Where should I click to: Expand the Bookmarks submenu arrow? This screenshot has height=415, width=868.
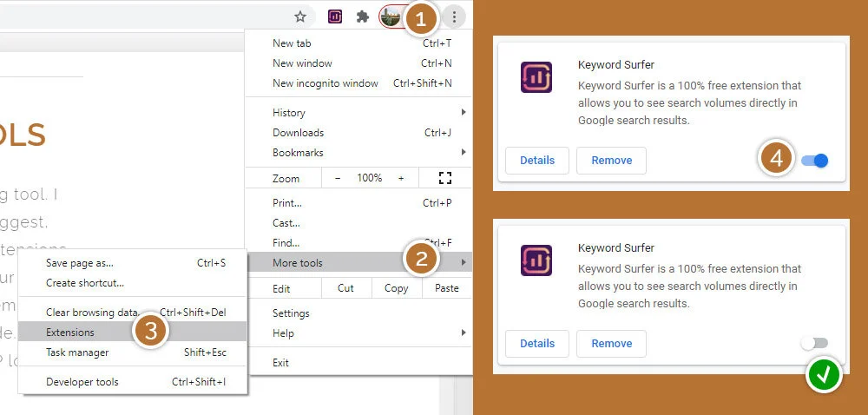coord(464,152)
